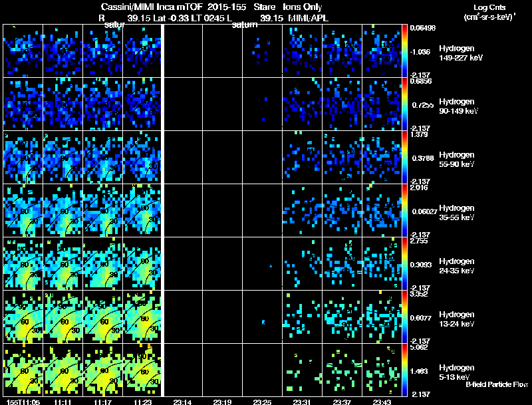Viewport: 532px width, 405px height.
Task: Open the 11:05 image panel in the 5-13 keV row
Action: 23,370
